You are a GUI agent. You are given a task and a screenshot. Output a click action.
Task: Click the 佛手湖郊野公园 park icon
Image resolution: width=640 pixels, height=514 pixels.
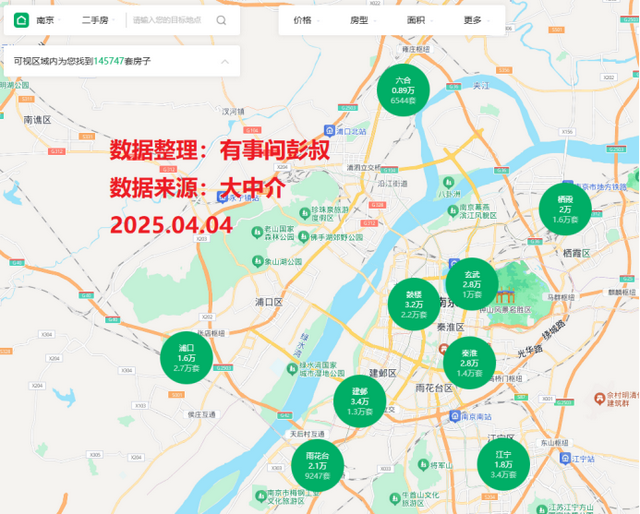coord(303,237)
